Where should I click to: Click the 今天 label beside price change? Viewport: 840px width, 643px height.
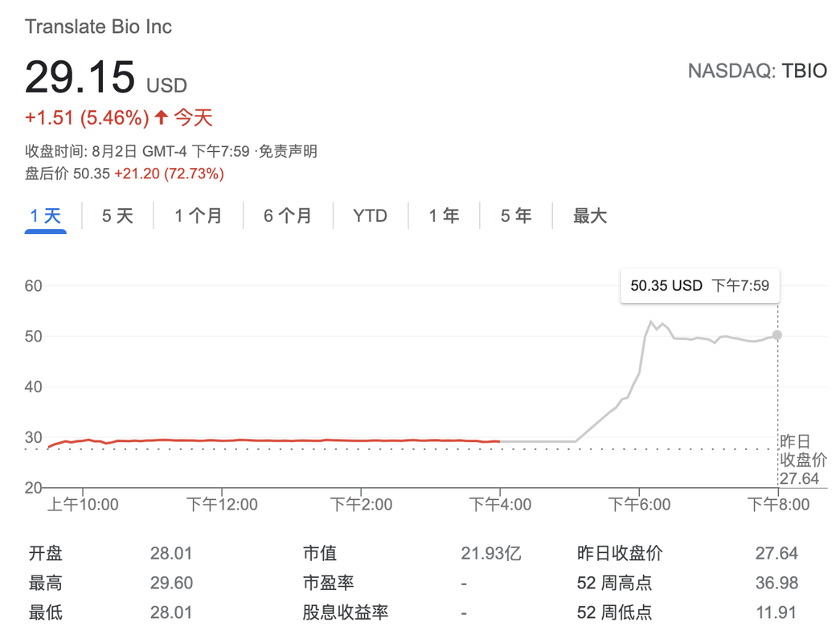pyautogui.click(x=194, y=117)
